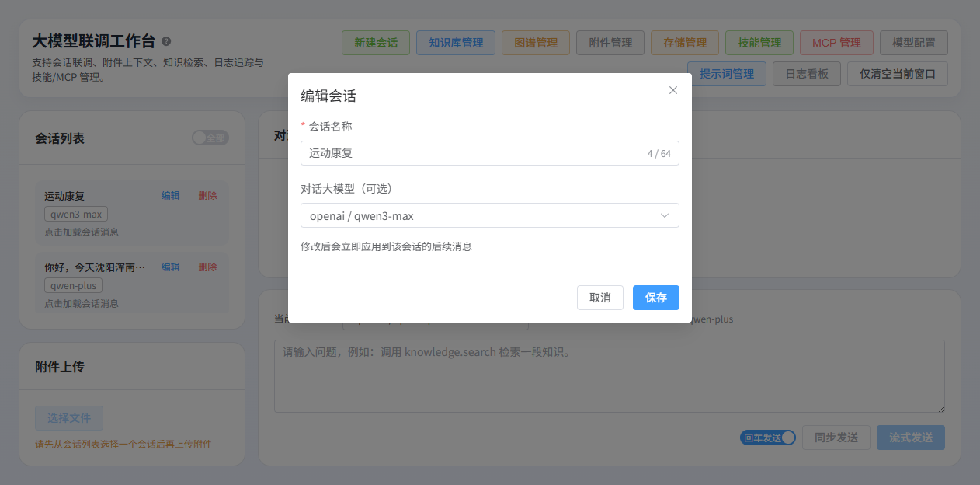Click the 请输入问题 message textarea
980x485 pixels.
point(610,376)
